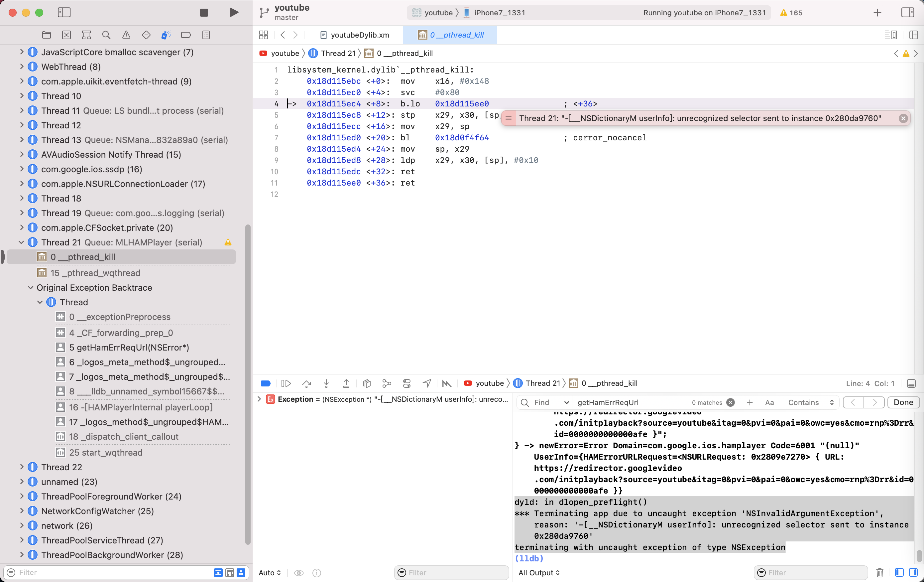This screenshot has width=924, height=582.
Task: Go back in editor history
Action: pos(283,35)
